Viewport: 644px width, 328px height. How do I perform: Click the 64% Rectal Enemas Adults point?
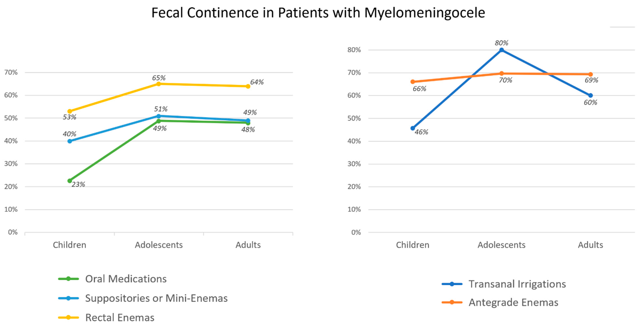coord(248,86)
